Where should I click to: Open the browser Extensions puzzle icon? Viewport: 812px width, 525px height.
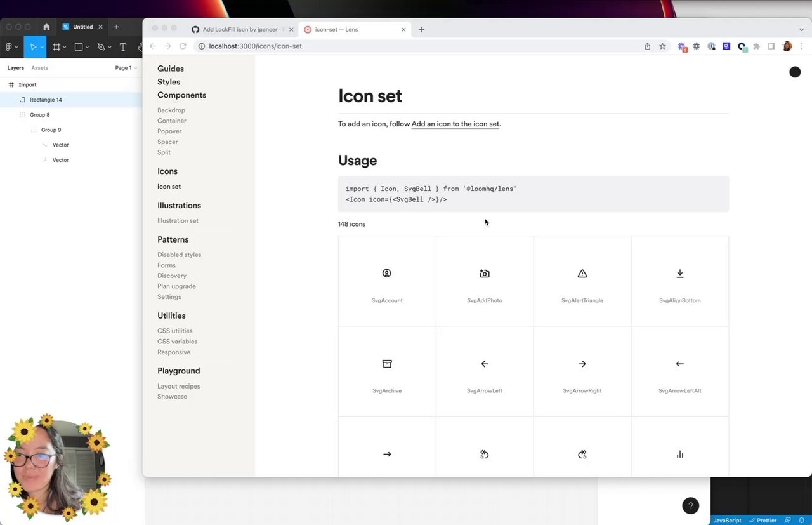coord(756,46)
